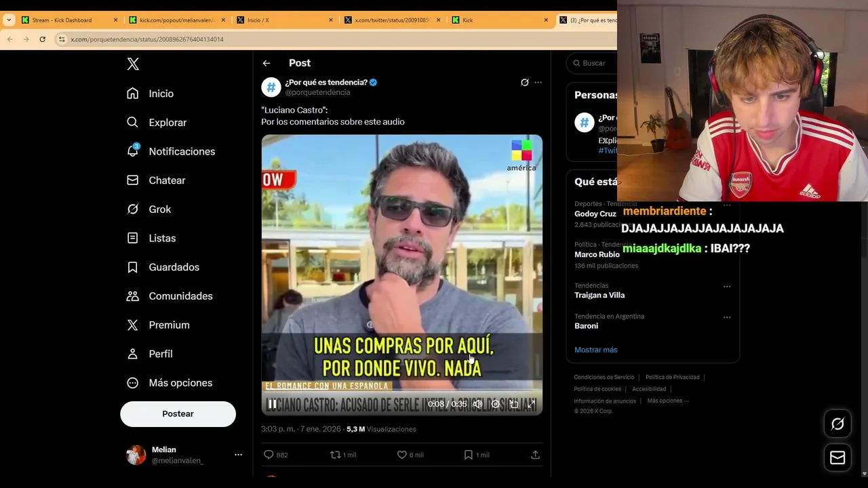Open Accesibilidad footer link
The width and height of the screenshot is (868, 488).
point(649,389)
